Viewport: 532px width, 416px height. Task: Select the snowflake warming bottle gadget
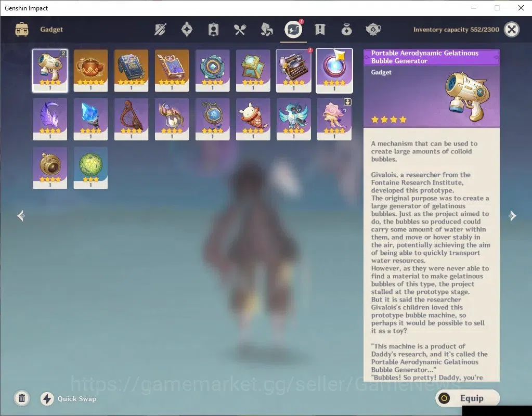[x=212, y=119]
